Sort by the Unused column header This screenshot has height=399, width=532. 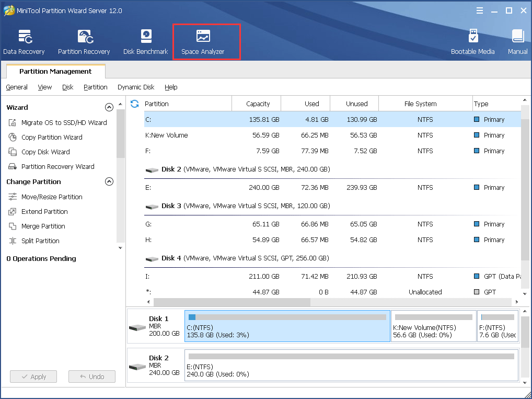click(354, 104)
